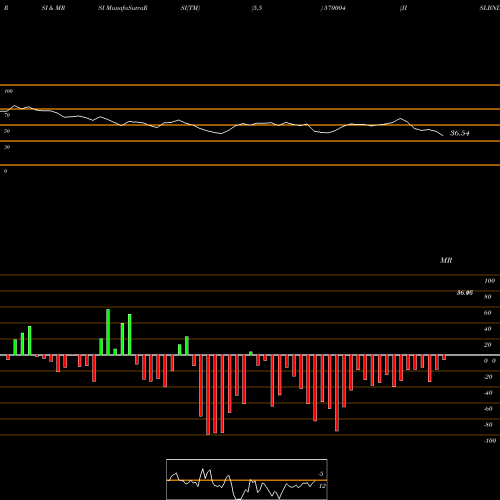Image resolution: width=500 pixels, height=500 pixels.
Task: Click the MR axis label -40
Action: point(488,393)
